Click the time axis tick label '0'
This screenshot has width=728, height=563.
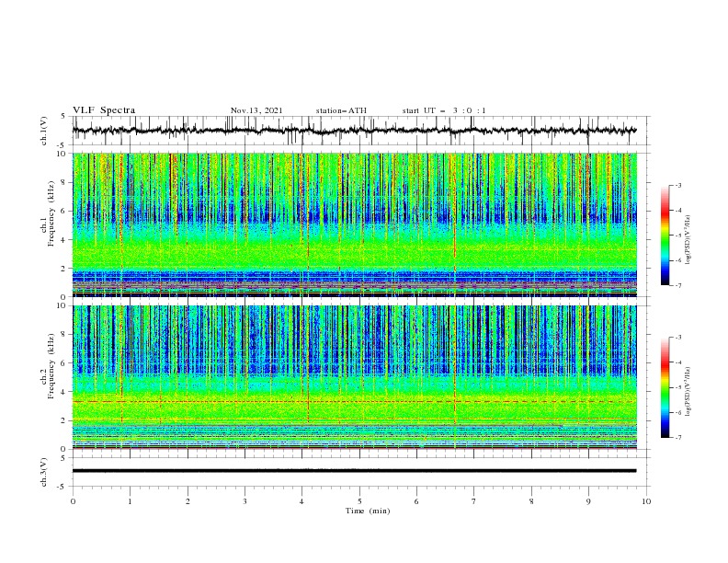click(x=73, y=501)
